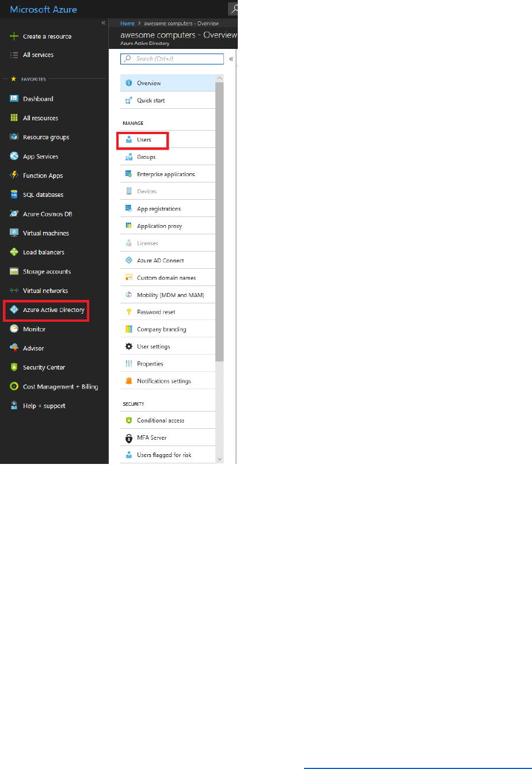Click the Azure Cosmos DB planet icon

14,214
